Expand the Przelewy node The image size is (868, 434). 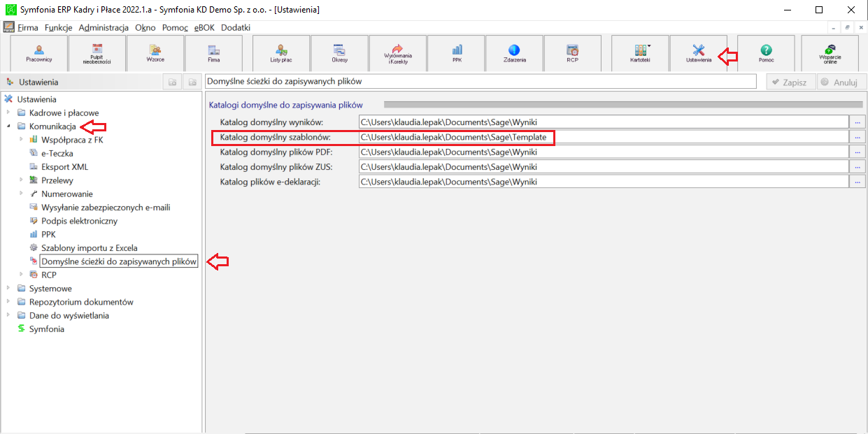[21, 180]
